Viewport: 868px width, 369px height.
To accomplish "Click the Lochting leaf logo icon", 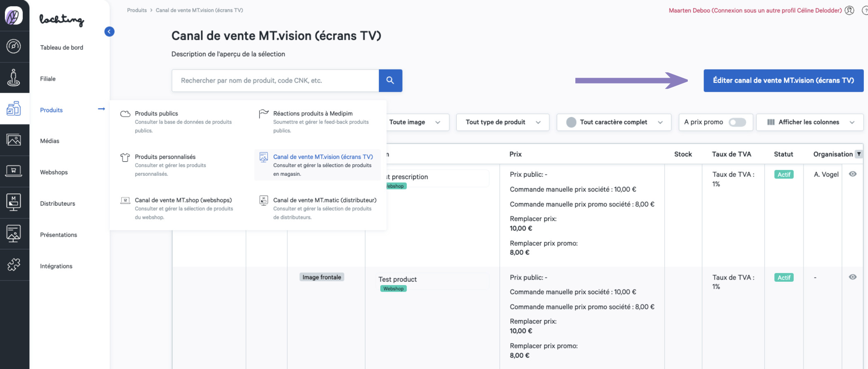I will click(x=14, y=16).
